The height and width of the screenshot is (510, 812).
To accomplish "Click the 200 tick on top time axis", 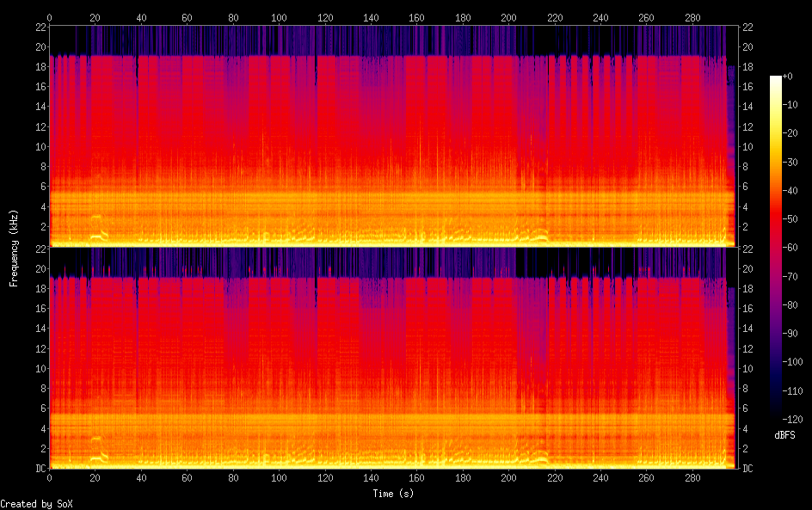I will (508, 17).
